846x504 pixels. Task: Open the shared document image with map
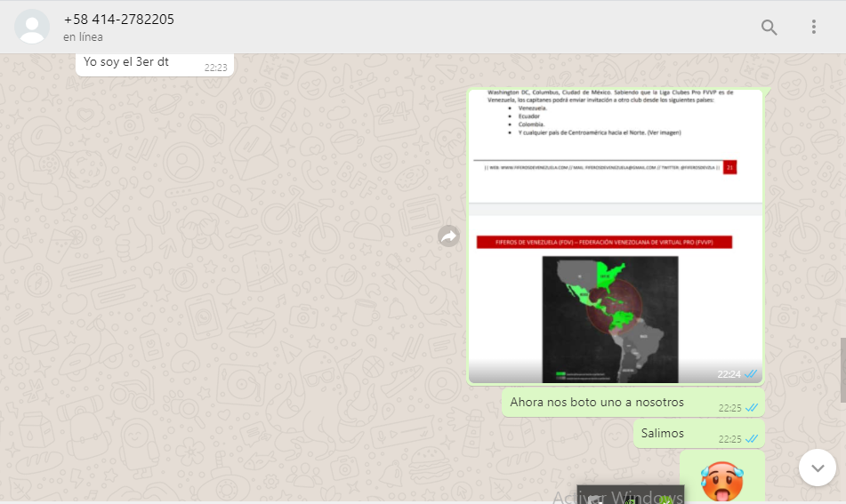616,236
